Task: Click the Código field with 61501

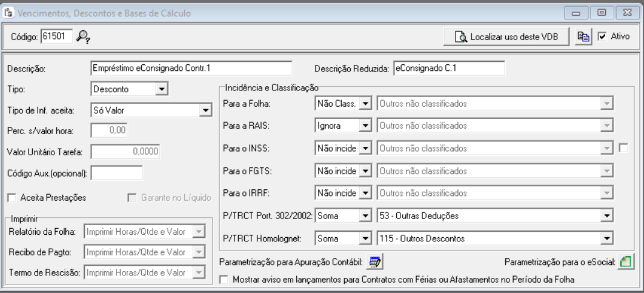Action: click(55, 37)
